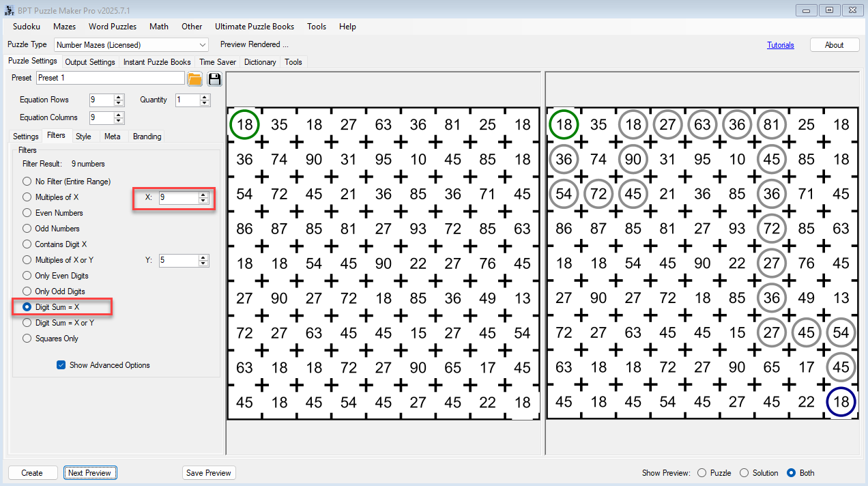The width and height of the screenshot is (868, 486).
Task: Open the Tutorials link
Action: [x=781, y=45]
